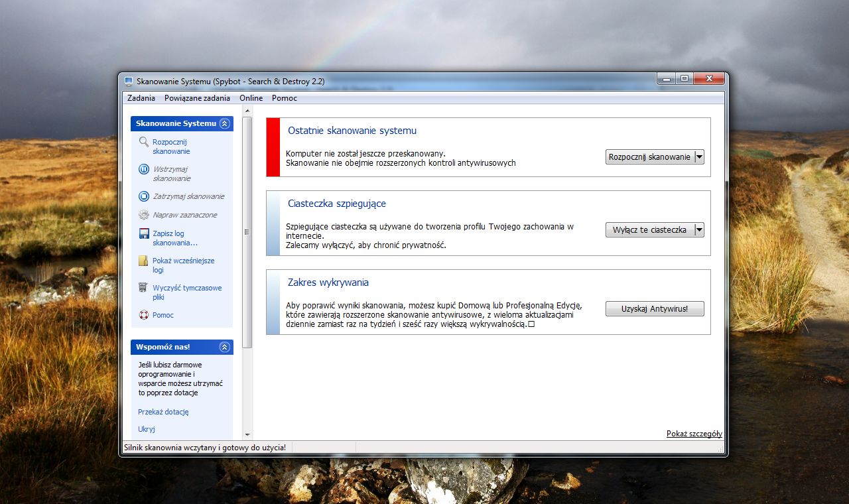This screenshot has height=504, width=849.
Task: Click the sidebar scrollbar up arrow
Action: click(x=247, y=112)
